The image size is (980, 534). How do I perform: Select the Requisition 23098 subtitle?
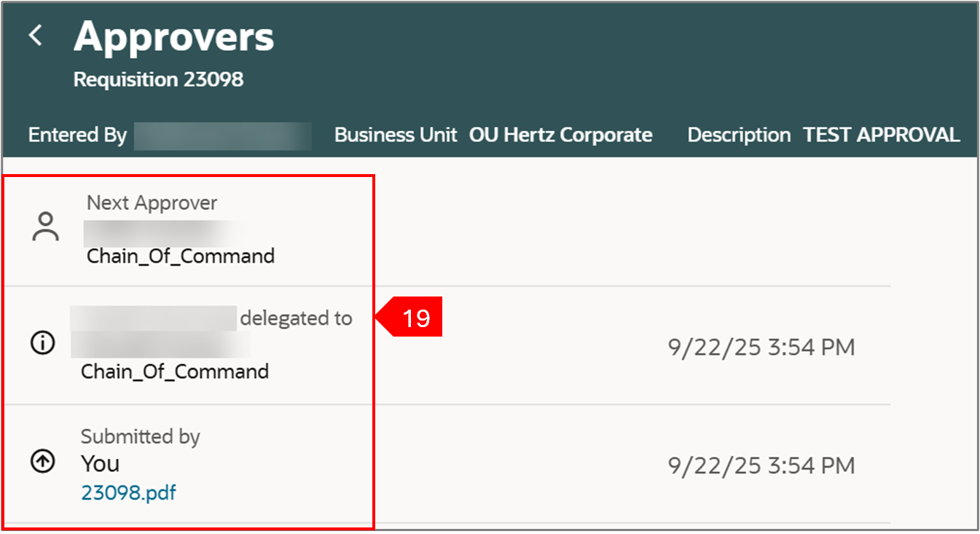point(158,79)
